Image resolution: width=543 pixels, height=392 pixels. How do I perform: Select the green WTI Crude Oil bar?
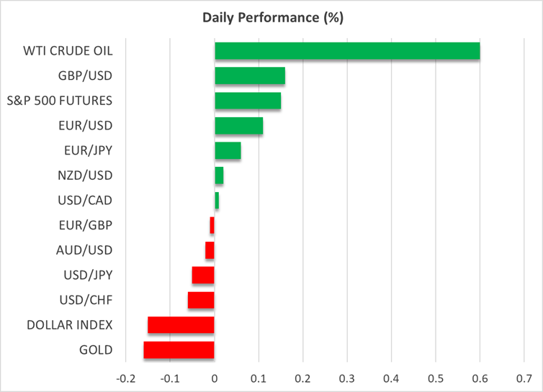tap(347, 51)
